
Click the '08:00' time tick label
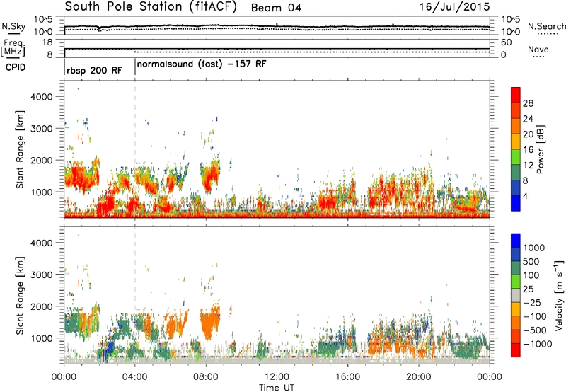(206, 377)
